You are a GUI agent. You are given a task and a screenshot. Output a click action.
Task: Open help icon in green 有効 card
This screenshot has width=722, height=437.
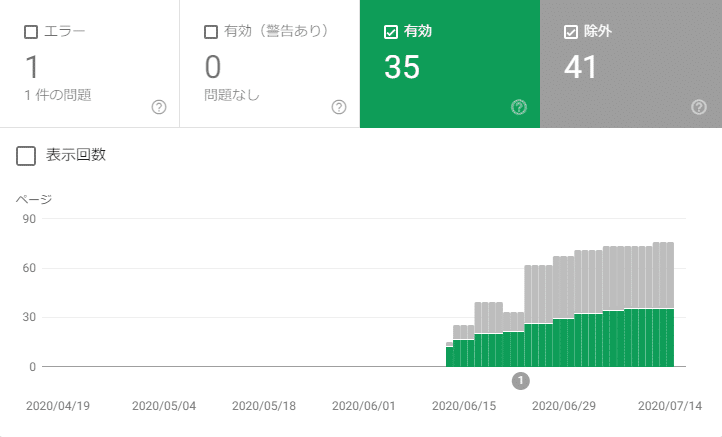[519, 107]
